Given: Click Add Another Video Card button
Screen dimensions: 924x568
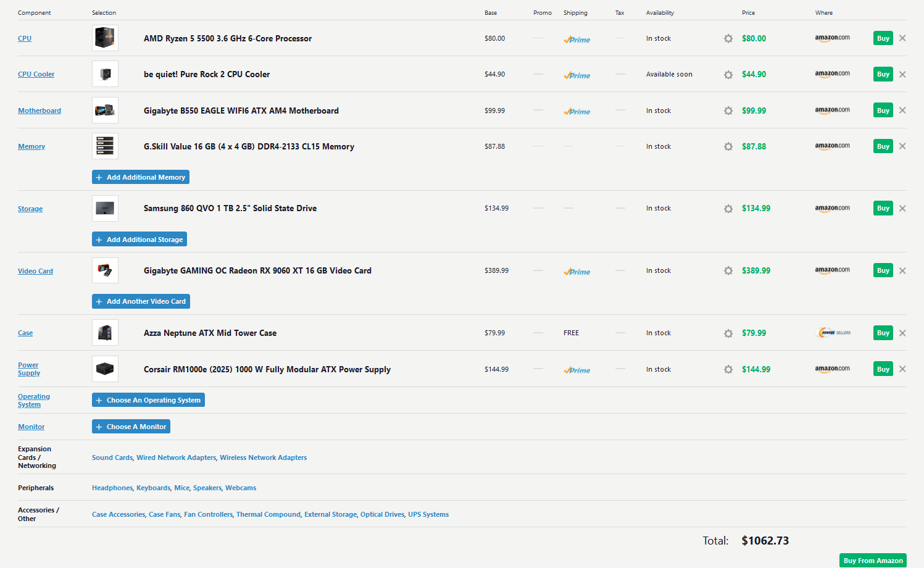Looking at the screenshot, I should (141, 301).
